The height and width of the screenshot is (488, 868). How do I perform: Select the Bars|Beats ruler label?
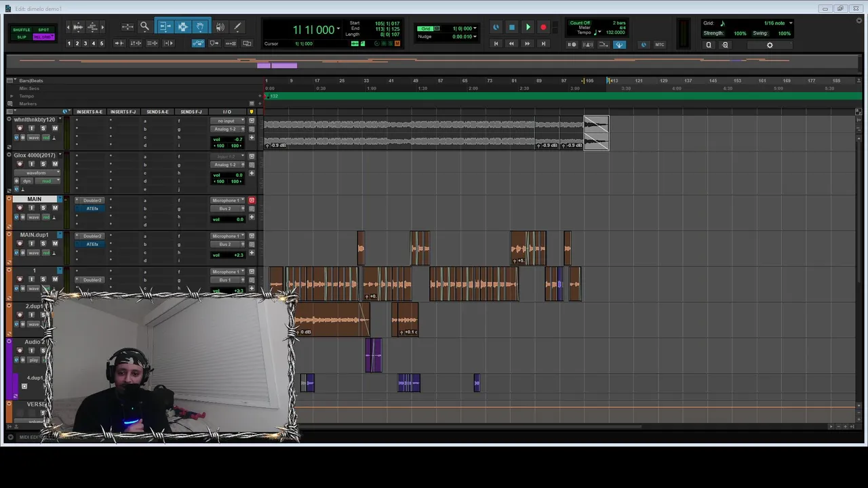31,81
